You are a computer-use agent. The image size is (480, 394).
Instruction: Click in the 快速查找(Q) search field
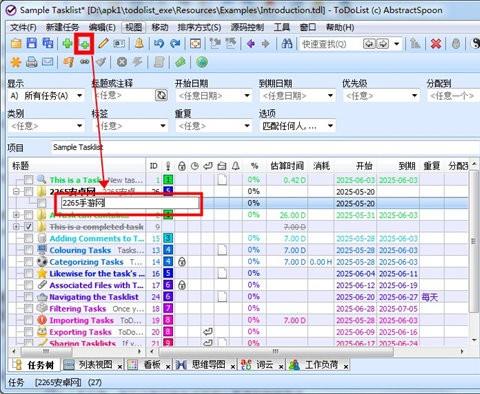[330, 44]
